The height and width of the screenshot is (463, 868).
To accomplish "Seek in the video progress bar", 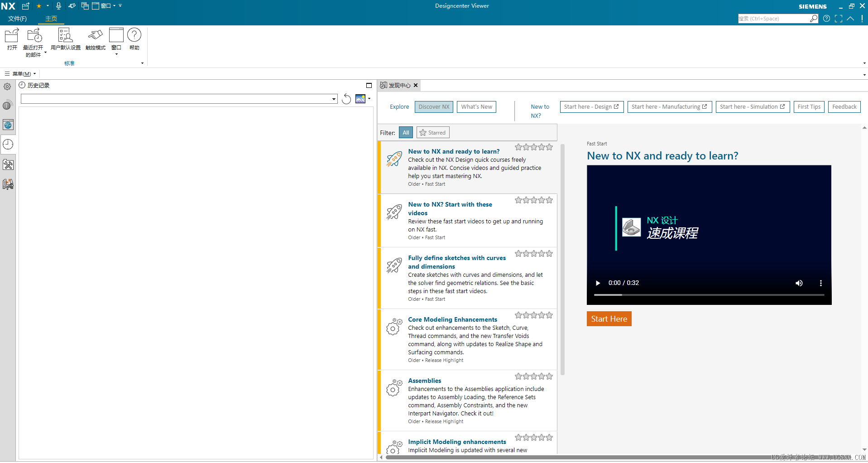I will click(709, 295).
